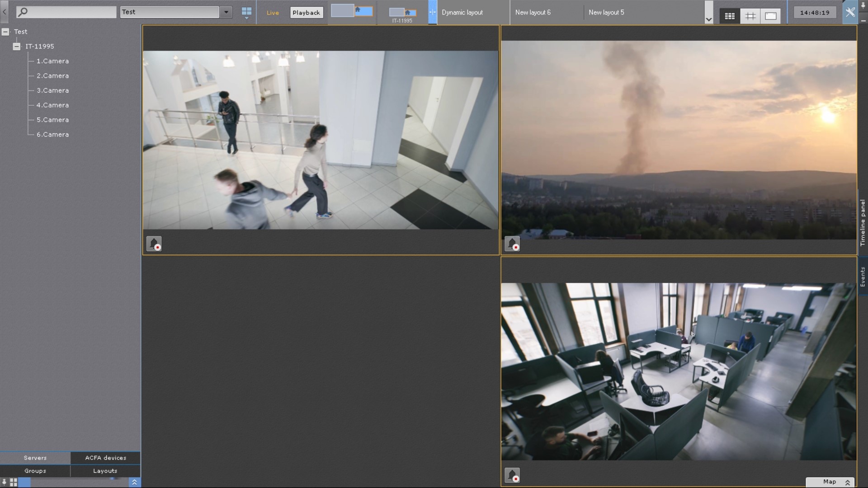Open the ACFA devices tab

(x=105, y=458)
